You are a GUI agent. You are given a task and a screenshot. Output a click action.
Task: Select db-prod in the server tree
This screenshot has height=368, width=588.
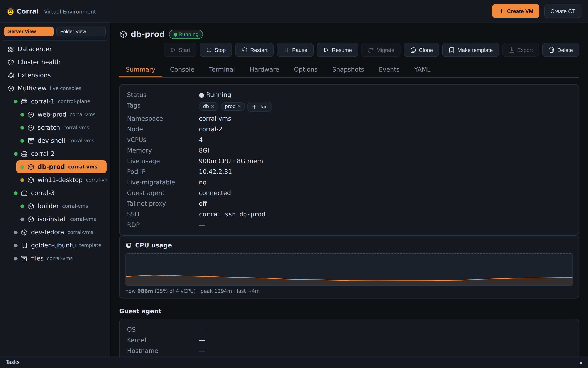(61, 167)
